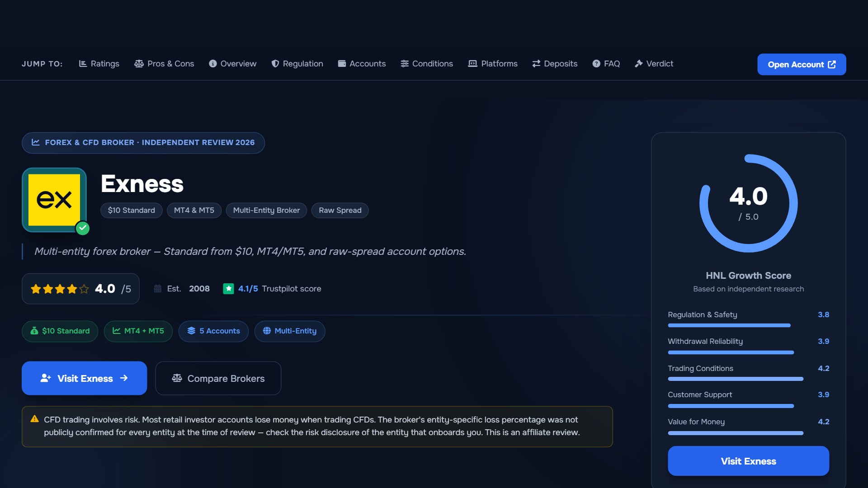Jump to the Pros & Cons section
This screenshot has height=488, width=868.
164,64
